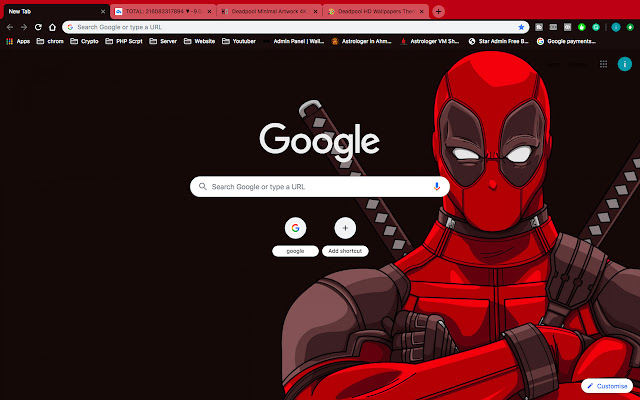Click the first gray extension icon after the star

point(539,27)
